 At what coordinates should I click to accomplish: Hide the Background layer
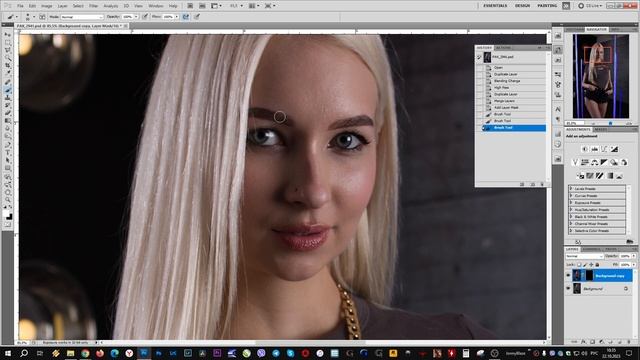pyautogui.click(x=568, y=289)
